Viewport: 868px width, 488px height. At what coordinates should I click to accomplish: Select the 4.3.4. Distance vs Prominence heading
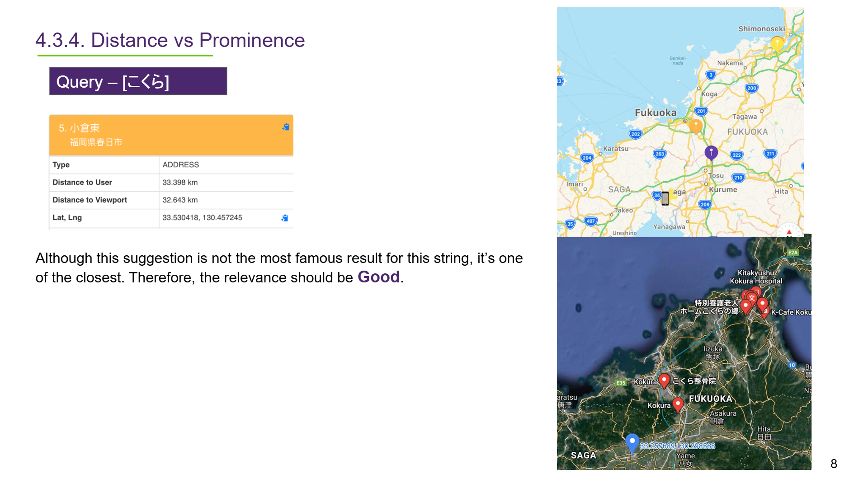pos(170,40)
